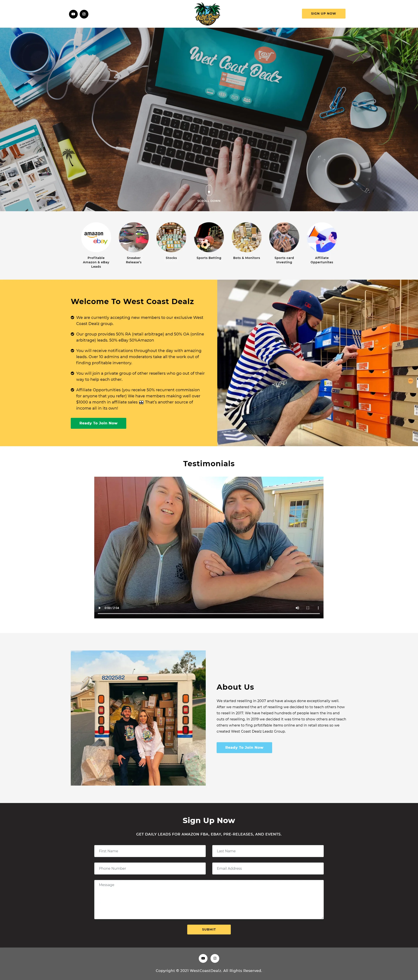Enter fullscreen on testimonial video

(x=308, y=607)
